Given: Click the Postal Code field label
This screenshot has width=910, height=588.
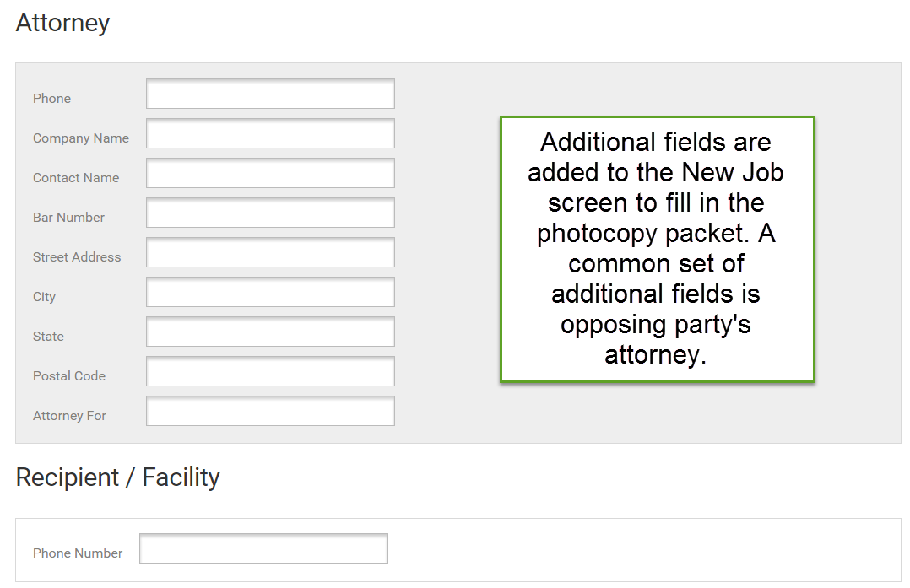Looking at the screenshot, I should pyautogui.click(x=69, y=376).
